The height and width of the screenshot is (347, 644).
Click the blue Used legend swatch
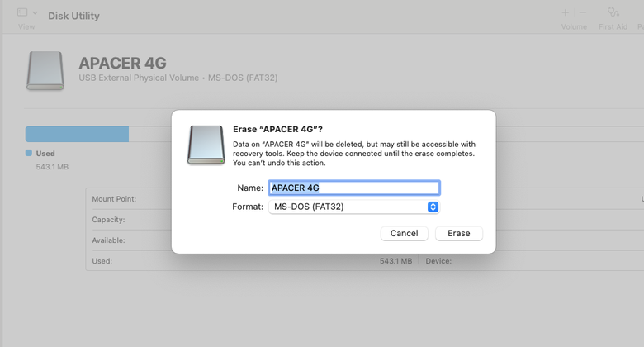click(29, 153)
